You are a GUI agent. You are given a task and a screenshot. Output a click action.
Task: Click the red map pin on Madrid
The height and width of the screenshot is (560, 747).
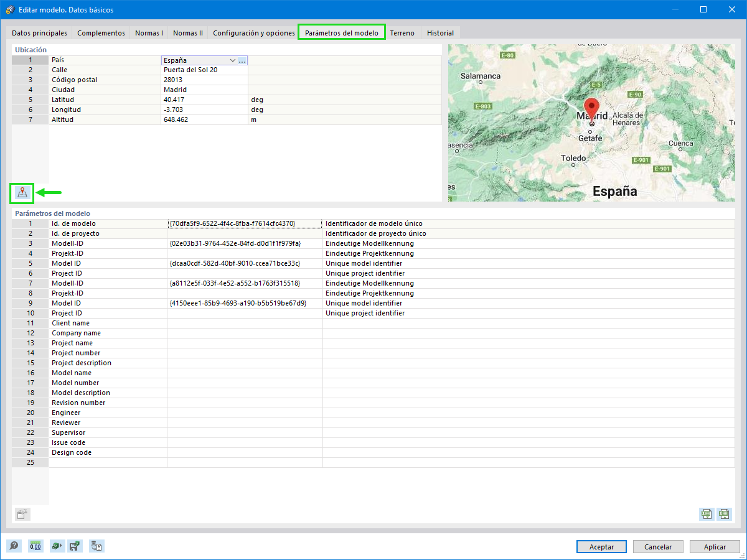coord(591,111)
